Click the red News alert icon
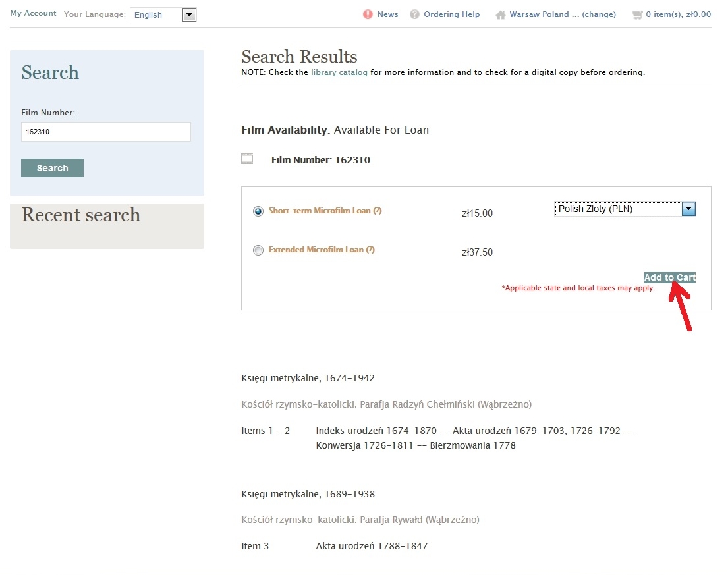This screenshot has height=575, width=728. tap(368, 14)
